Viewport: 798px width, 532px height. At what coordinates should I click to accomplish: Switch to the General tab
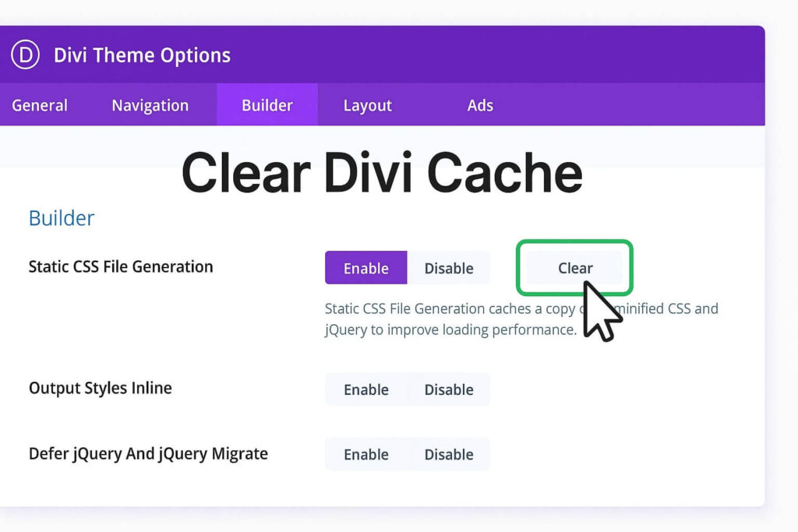(x=40, y=105)
